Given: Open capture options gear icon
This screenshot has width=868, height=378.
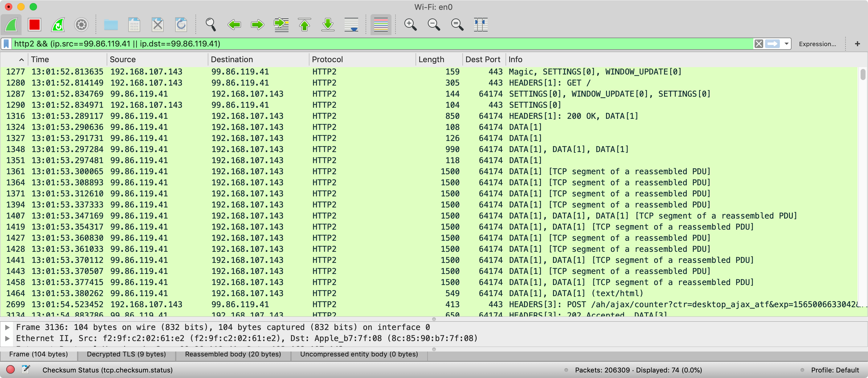Looking at the screenshot, I should [81, 25].
